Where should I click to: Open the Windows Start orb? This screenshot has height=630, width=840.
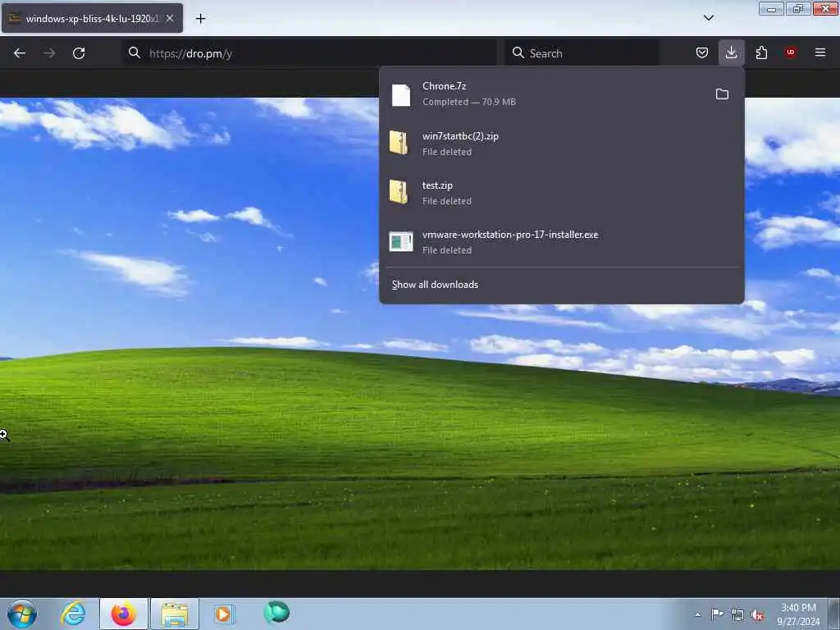point(22,614)
